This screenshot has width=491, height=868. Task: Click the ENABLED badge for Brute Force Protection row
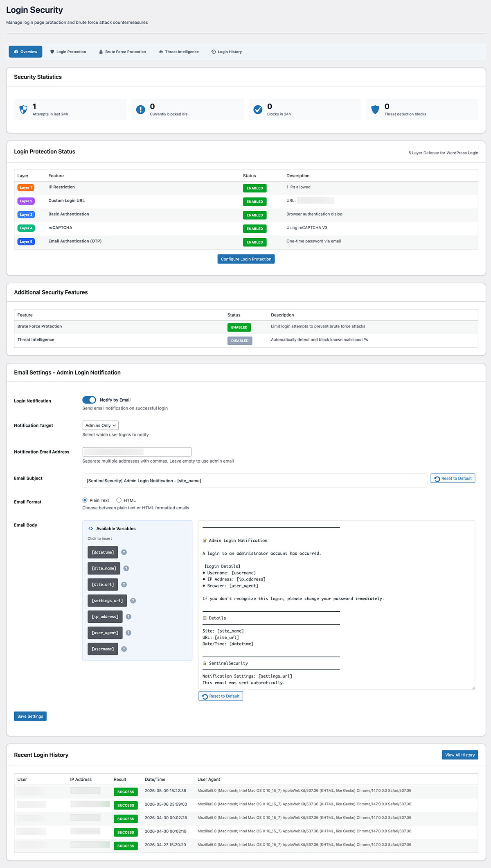(239, 327)
